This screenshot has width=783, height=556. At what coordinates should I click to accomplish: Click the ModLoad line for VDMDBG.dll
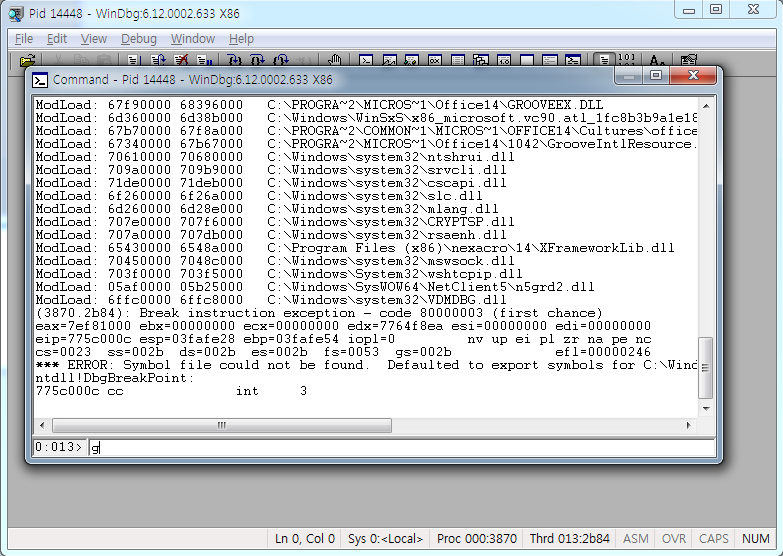pos(271,300)
